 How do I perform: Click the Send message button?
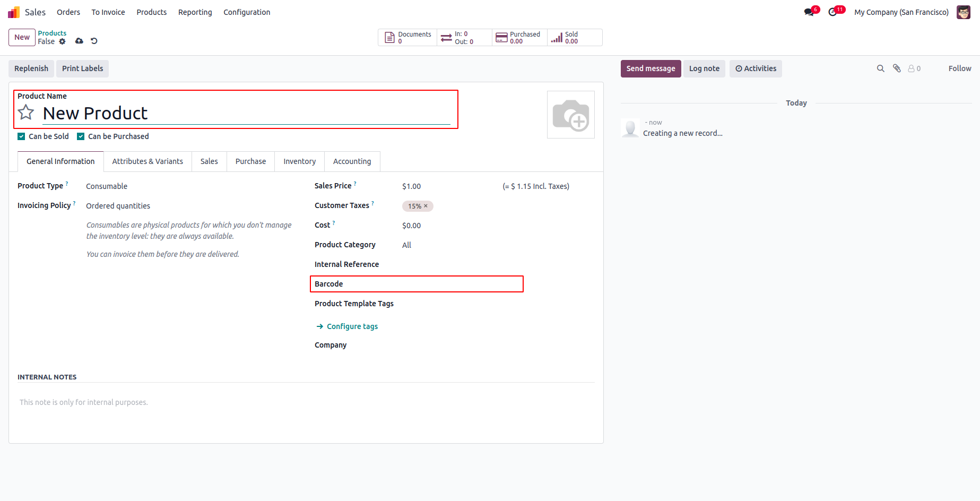coord(651,68)
